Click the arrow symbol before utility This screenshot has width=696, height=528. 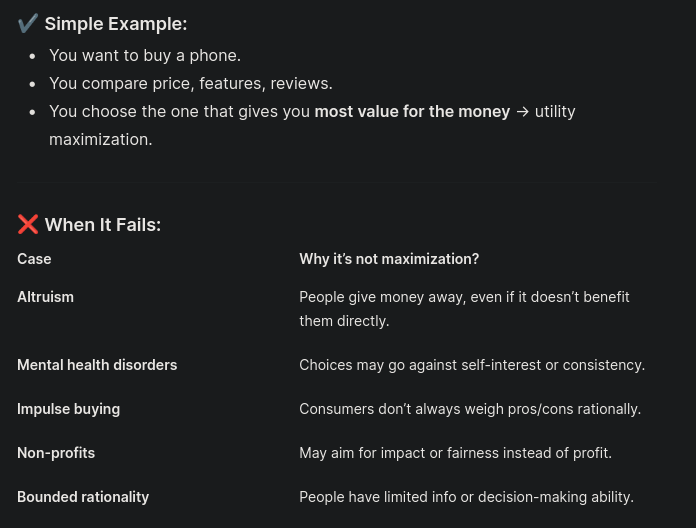(x=522, y=111)
